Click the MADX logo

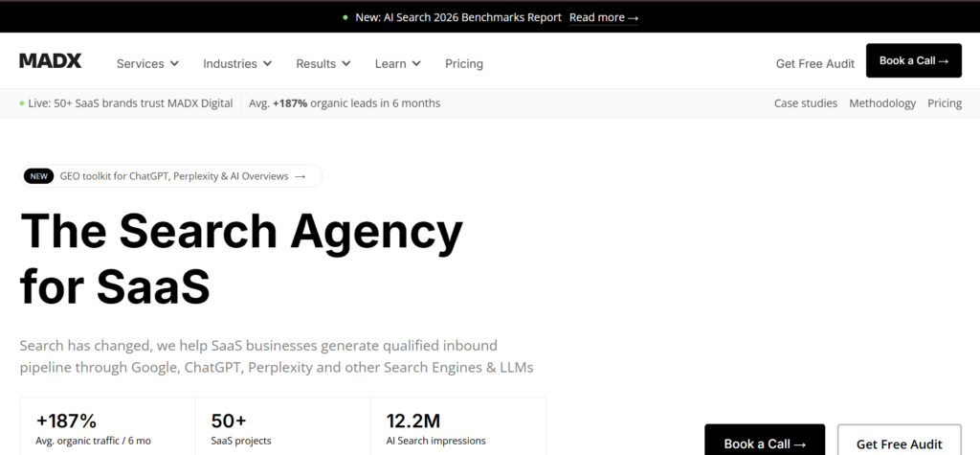pos(50,60)
